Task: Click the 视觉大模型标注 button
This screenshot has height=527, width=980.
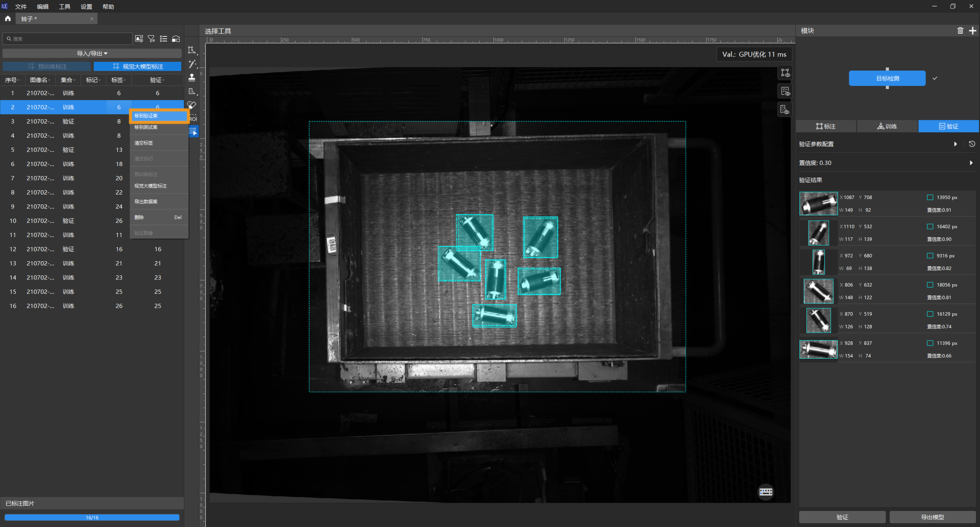Action: [138, 66]
